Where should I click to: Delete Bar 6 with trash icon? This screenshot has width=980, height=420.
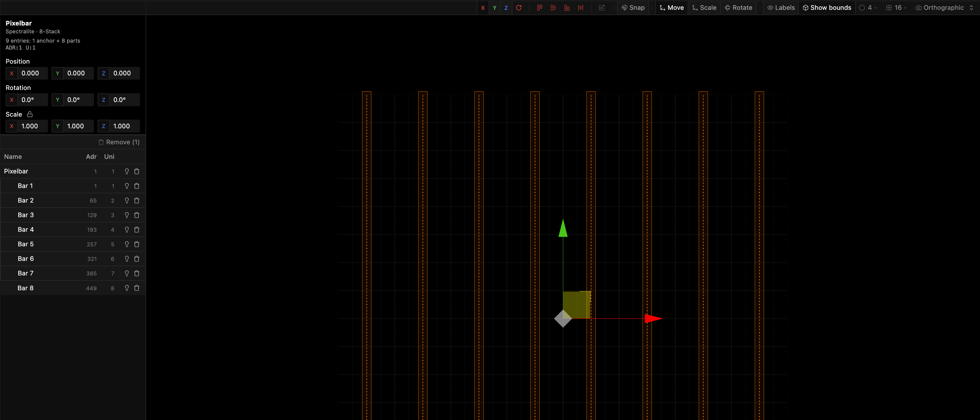pyautogui.click(x=137, y=259)
